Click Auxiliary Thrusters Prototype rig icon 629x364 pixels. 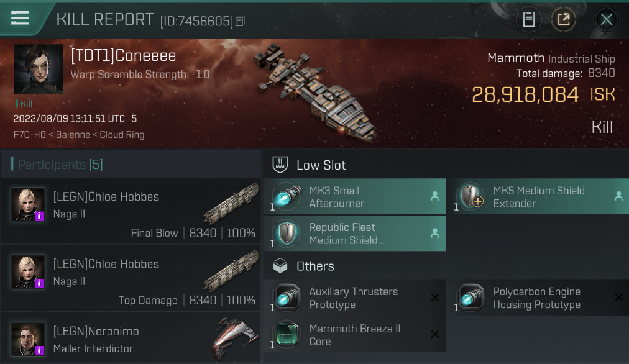pyautogui.click(x=287, y=298)
